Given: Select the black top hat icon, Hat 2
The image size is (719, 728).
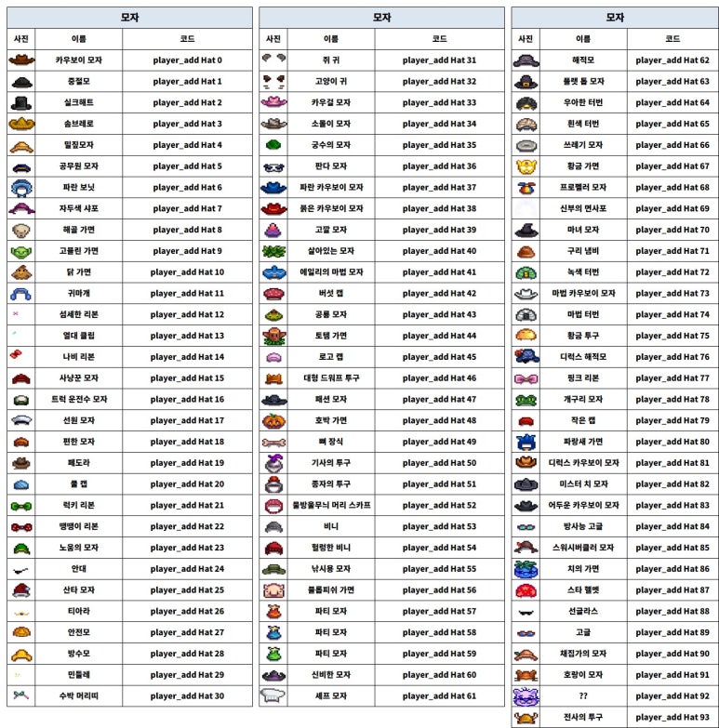Looking at the screenshot, I should (x=21, y=102).
